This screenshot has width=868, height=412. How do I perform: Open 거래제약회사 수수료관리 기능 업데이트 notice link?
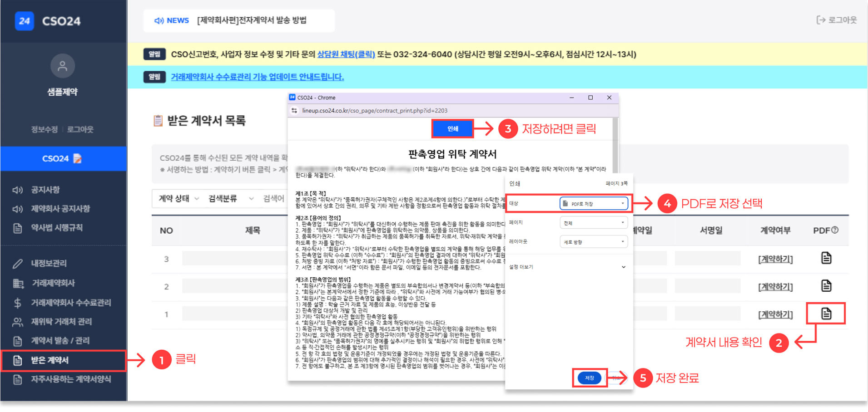257,77
